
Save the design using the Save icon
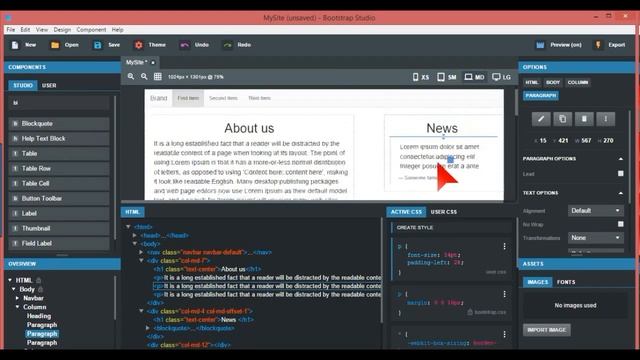click(x=98, y=45)
